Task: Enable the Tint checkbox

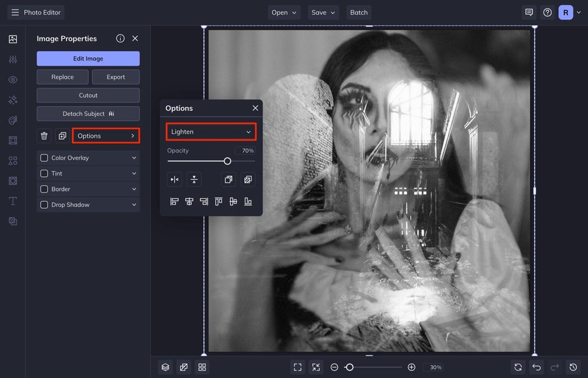Action: click(x=44, y=174)
